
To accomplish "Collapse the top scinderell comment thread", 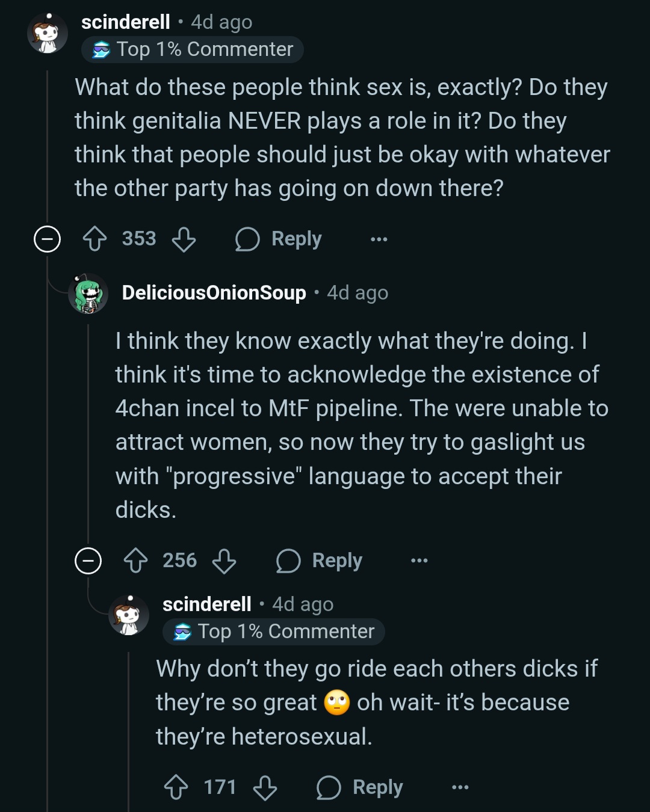I will coord(47,239).
